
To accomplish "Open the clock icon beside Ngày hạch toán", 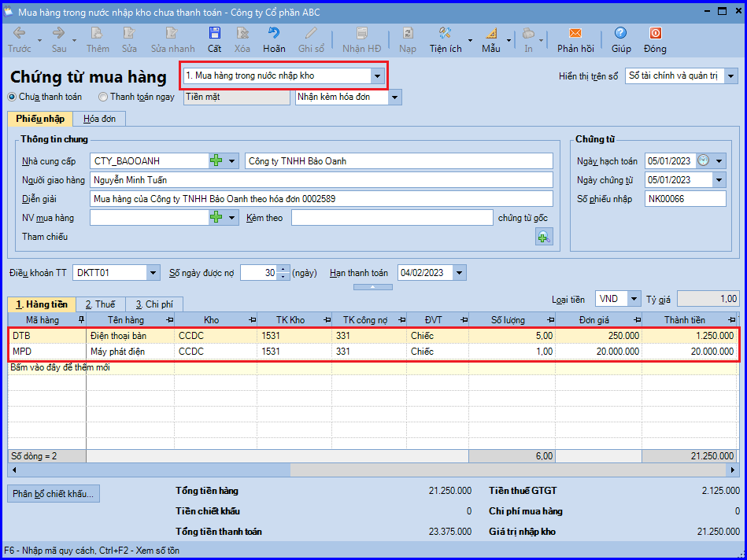I will (703, 160).
